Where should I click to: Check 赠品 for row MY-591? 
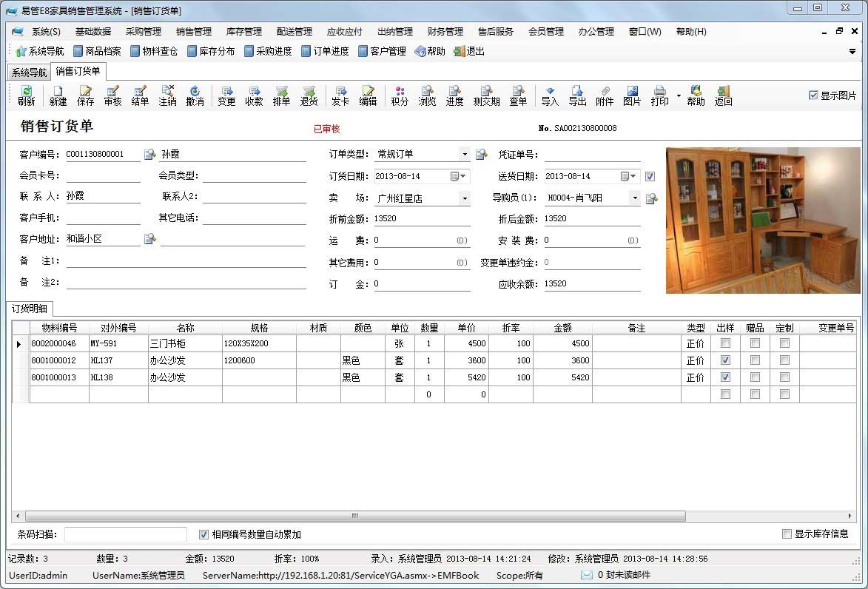(x=755, y=343)
